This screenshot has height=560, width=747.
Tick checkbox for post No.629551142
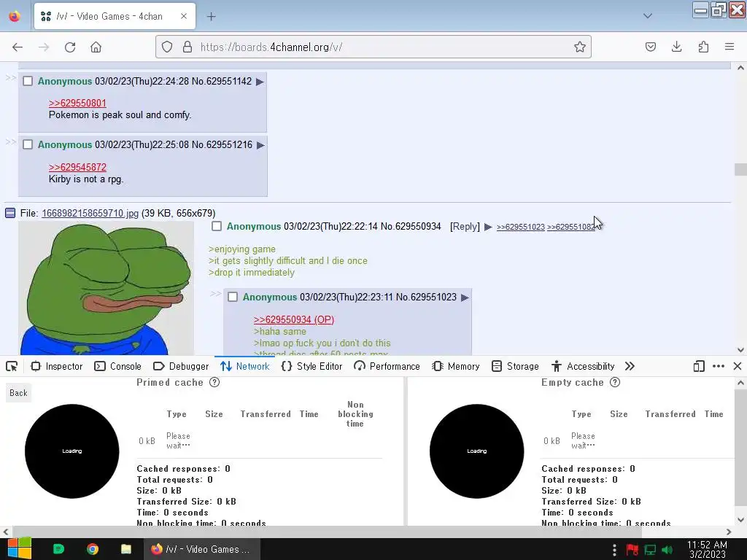pos(28,82)
